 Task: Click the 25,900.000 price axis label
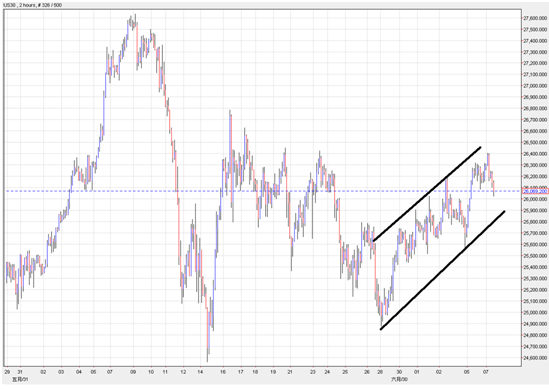tap(535, 210)
